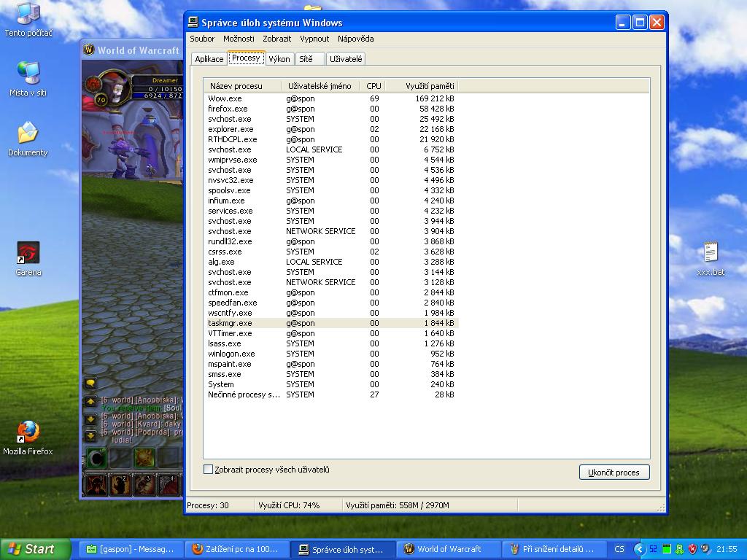Select the services.exe process row
This screenshot has height=560, width=747.
click(x=331, y=211)
